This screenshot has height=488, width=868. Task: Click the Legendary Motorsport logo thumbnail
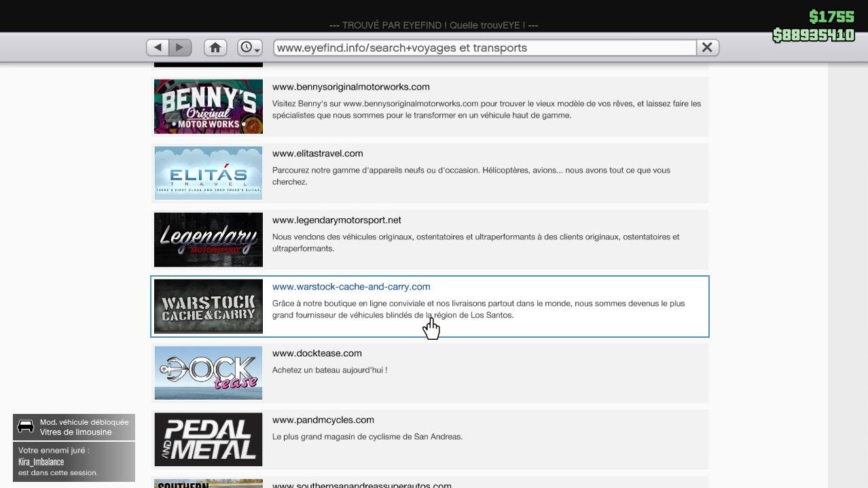[x=209, y=239]
